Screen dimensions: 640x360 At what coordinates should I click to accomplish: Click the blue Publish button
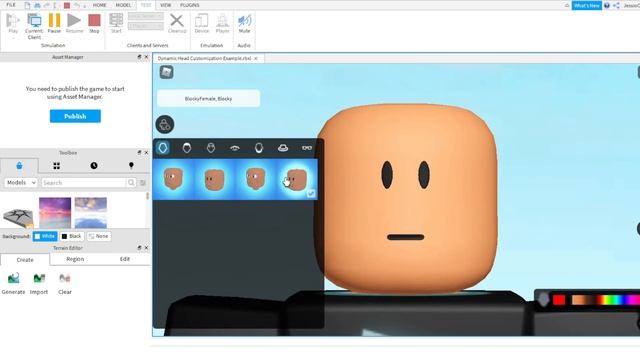[x=75, y=116]
